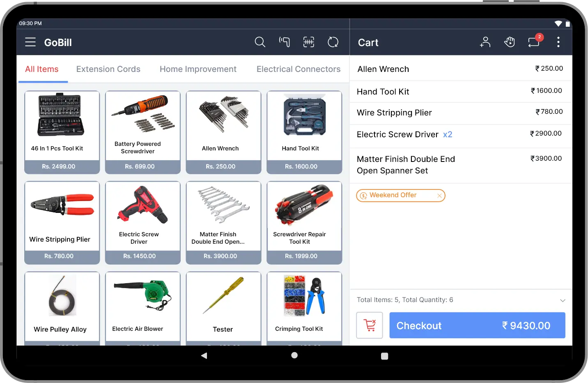This screenshot has height=383, width=588.
Task: Open the All Items category
Action: click(42, 69)
